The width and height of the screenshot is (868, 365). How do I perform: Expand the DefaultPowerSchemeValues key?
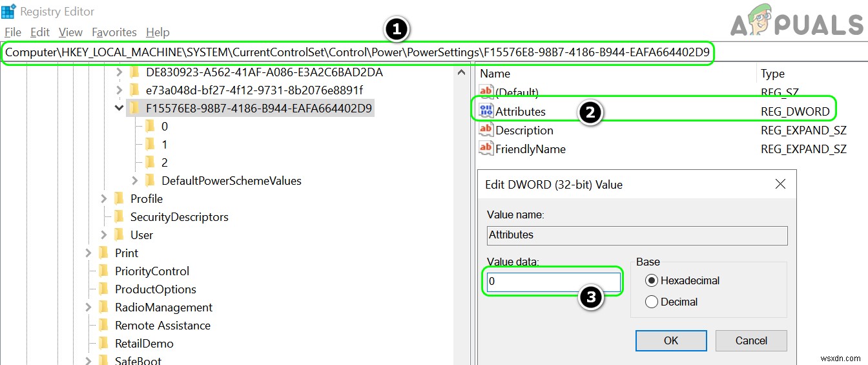click(134, 180)
